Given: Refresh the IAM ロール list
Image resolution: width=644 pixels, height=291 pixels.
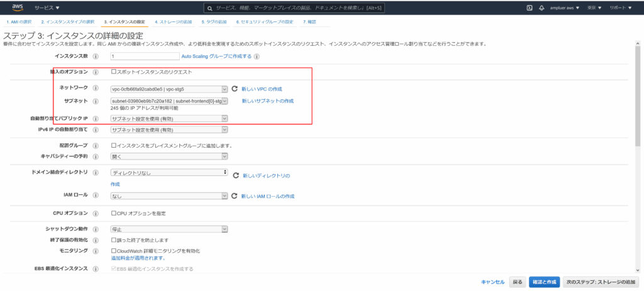Looking at the screenshot, I should (x=235, y=196).
